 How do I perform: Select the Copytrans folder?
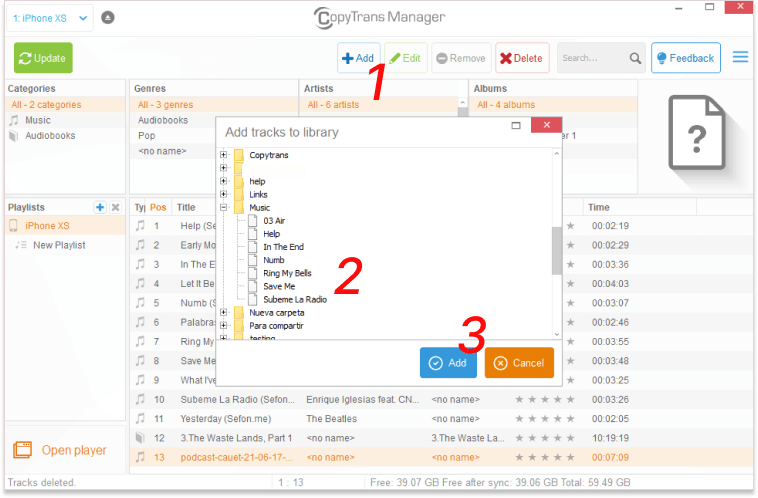point(268,155)
